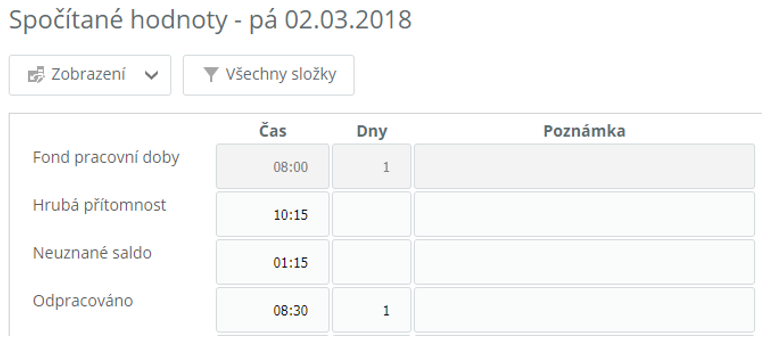771x360 pixels.
Task: Click the filter funnel icon
Action: (210, 75)
